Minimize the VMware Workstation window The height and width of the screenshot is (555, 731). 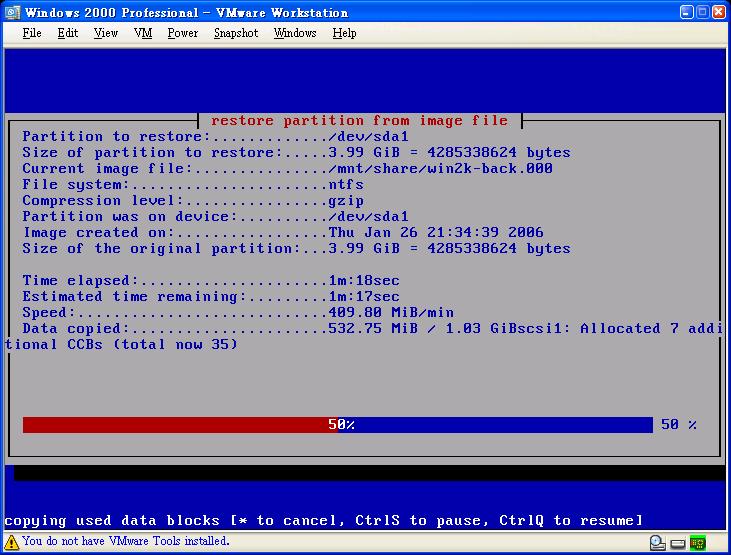pyautogui.click(x=686, y=12)
